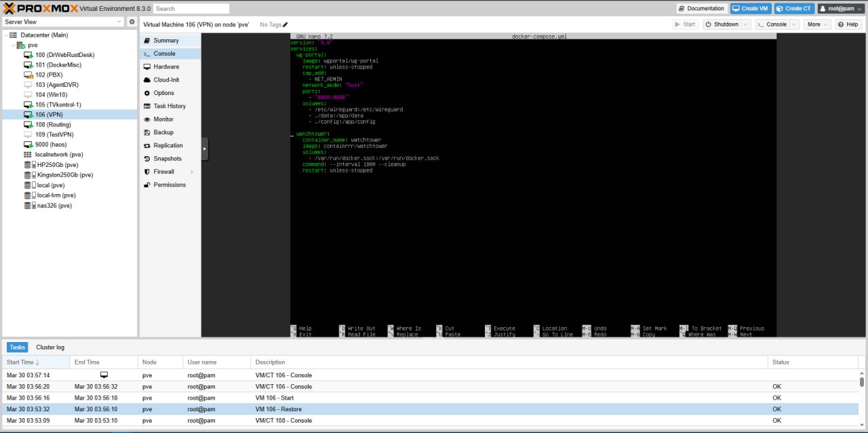
Task: Click VM icon for 9000 (haos)
Action: coord(28,145)
